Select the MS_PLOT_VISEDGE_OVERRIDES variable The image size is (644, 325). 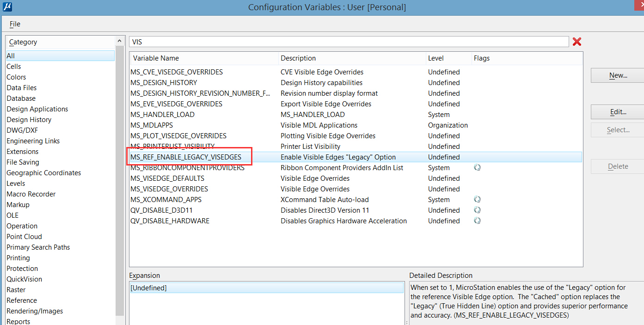[178, 136]
